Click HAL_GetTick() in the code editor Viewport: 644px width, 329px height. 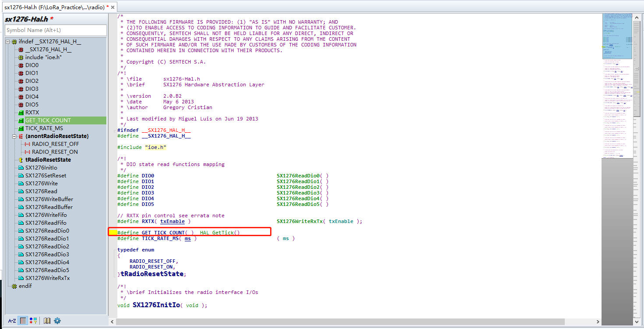(220, 233)
